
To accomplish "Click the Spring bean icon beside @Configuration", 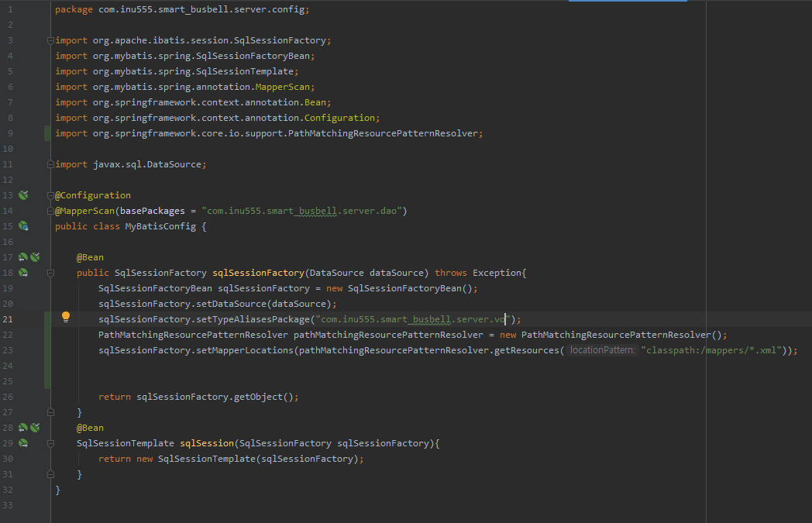I will [x=23, y=194].
